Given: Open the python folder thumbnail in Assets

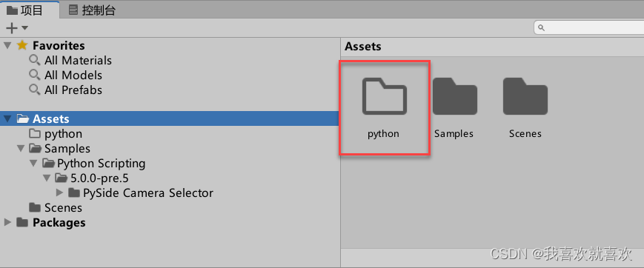Looking at the screenshot, I should (385, 97).
